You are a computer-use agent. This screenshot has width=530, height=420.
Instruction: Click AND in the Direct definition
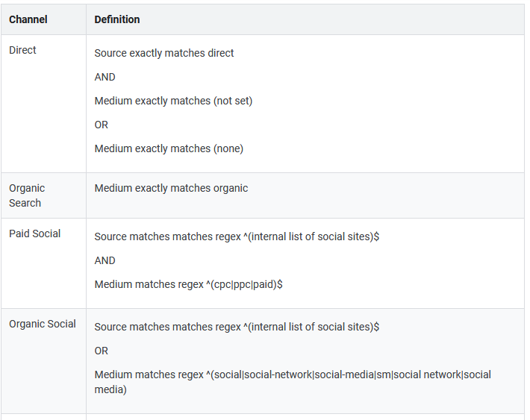point(105,77)
